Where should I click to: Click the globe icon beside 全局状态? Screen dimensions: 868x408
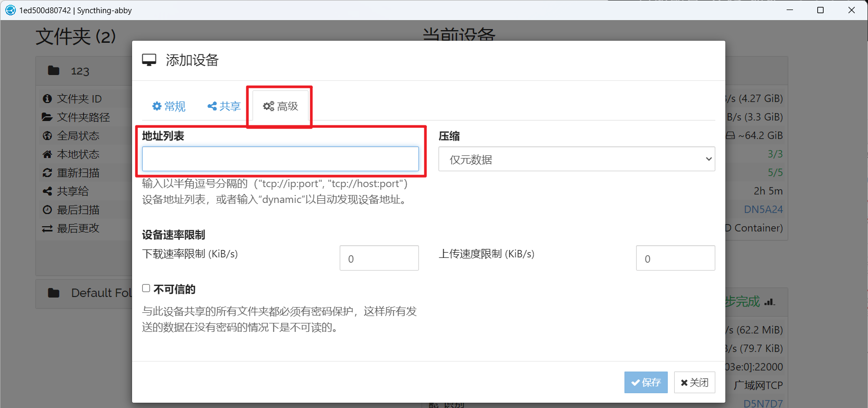(x=48, y=136)
